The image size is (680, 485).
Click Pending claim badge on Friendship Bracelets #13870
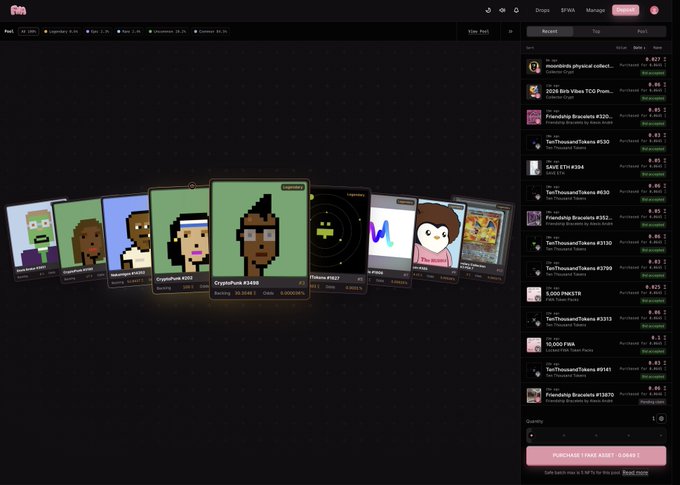tap(652, 402)
